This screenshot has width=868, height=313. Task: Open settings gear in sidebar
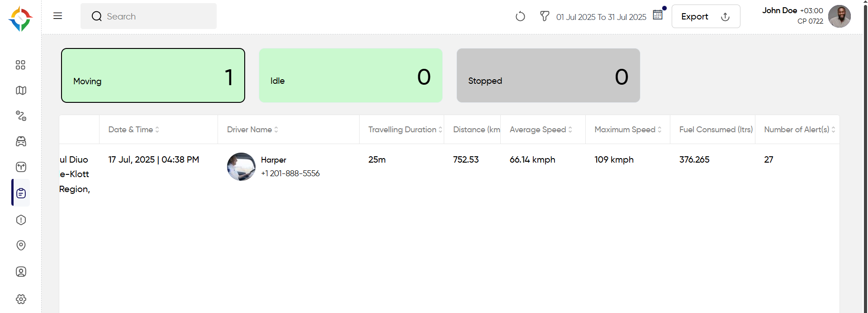point(21,299)
